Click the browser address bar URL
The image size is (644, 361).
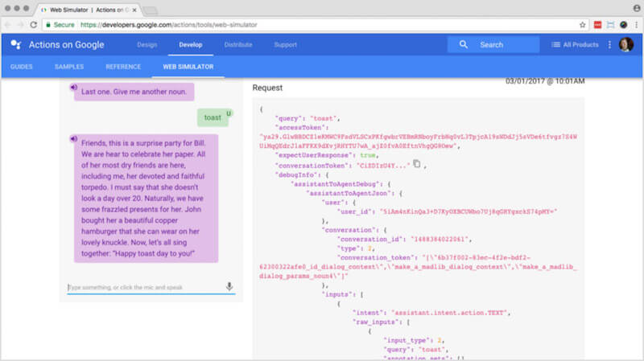[169, 25]
